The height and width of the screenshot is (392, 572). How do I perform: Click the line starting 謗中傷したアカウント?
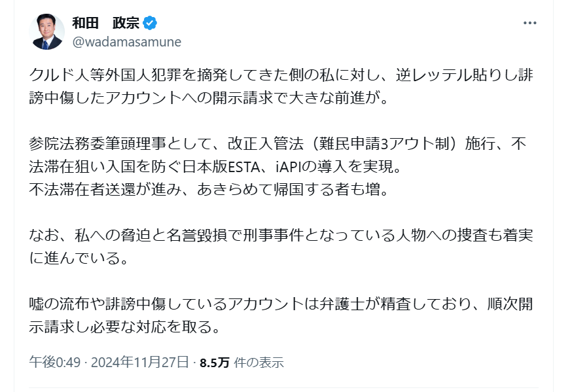click(209, 98)
